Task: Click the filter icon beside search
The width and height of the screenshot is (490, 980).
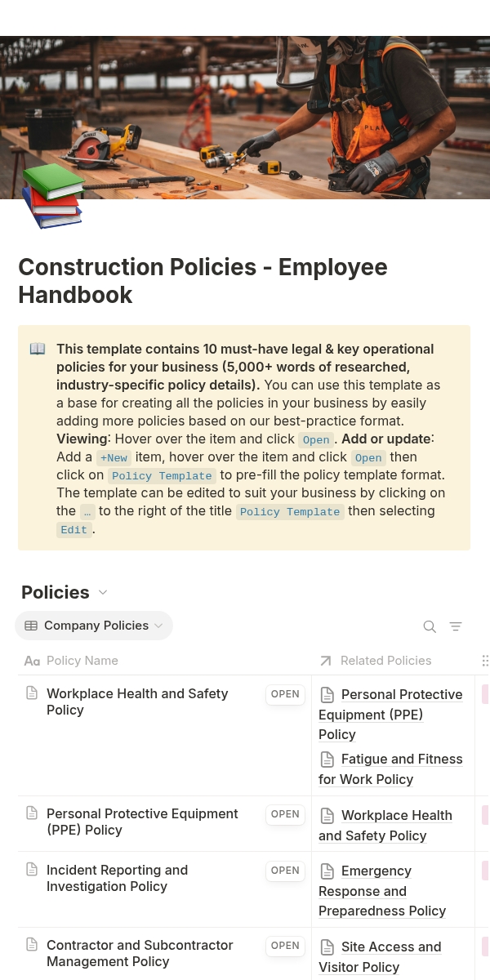Action: [x=456, y=626]
